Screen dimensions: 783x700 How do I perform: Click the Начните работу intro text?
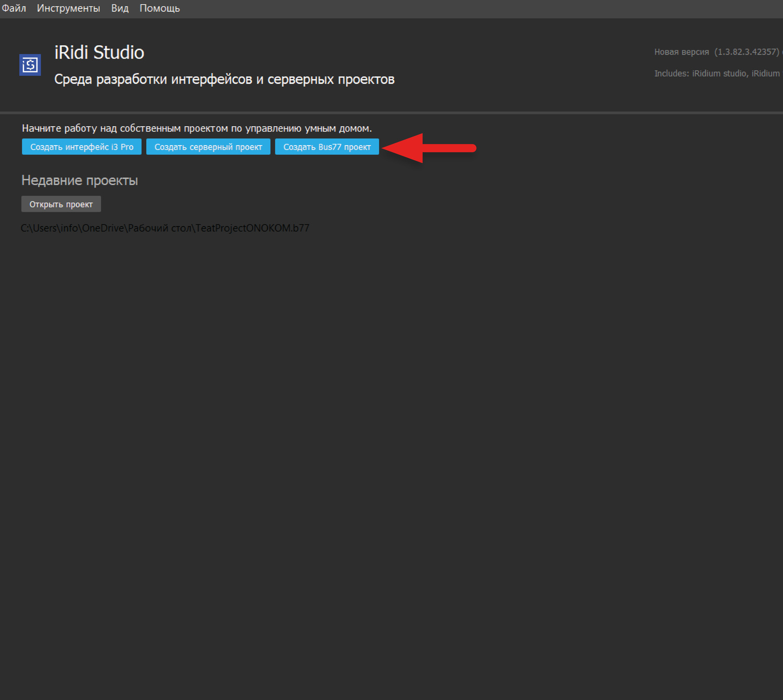point(196,128)
